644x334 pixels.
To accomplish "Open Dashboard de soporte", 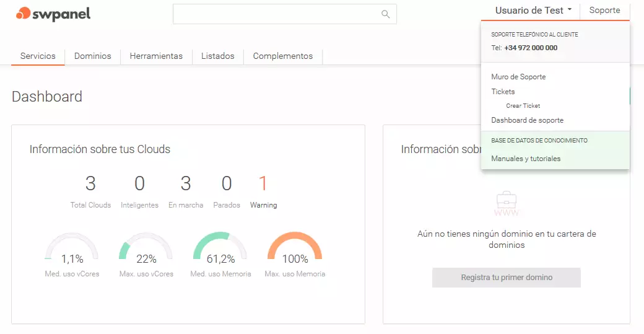I will [x=527, y=120].
